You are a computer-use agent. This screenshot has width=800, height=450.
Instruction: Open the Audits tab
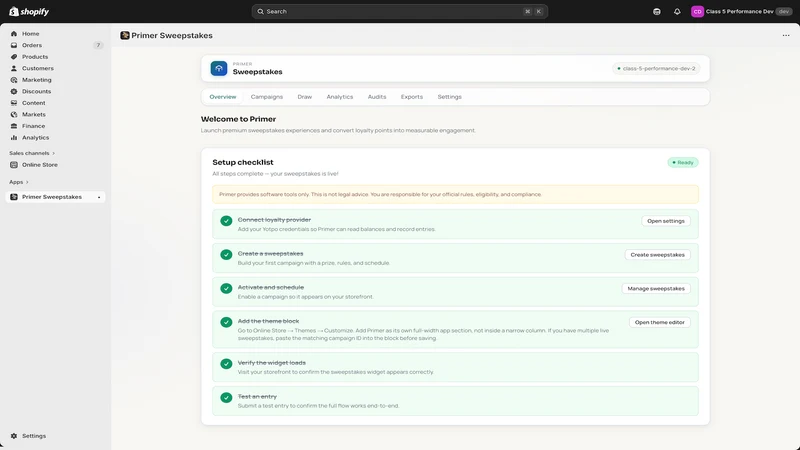click(377, 97)
